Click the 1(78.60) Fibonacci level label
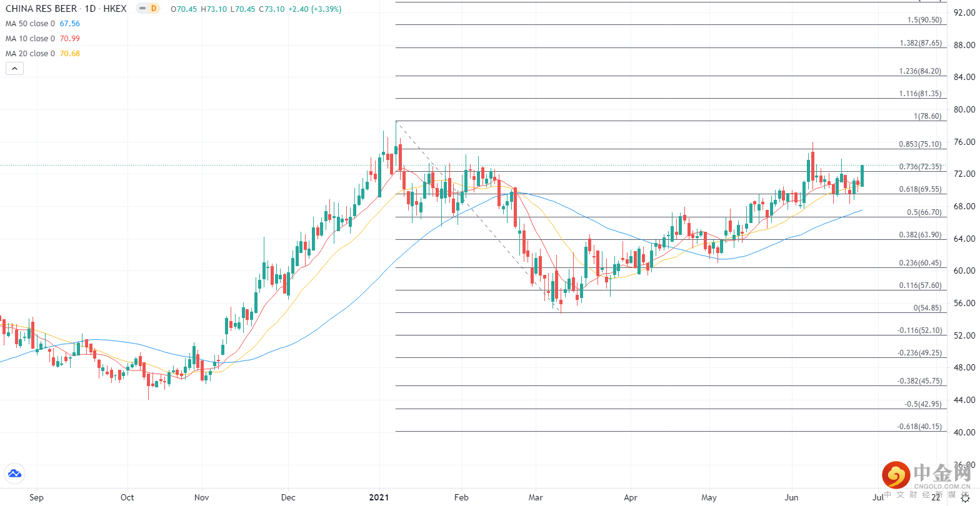Screen dimensions: 980x506 coord(927,117)
